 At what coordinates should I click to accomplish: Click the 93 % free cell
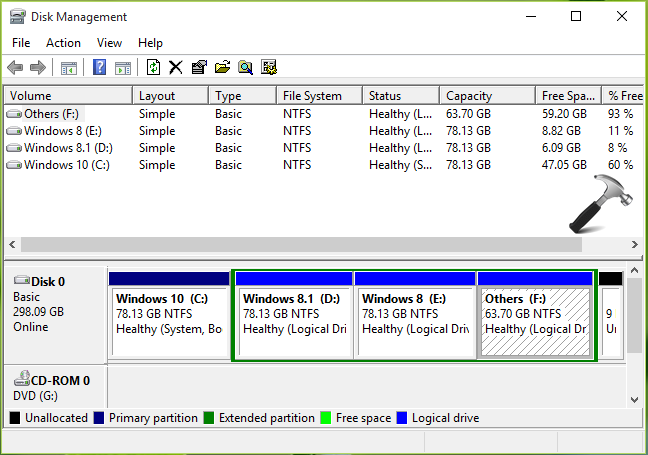[620, 114]
